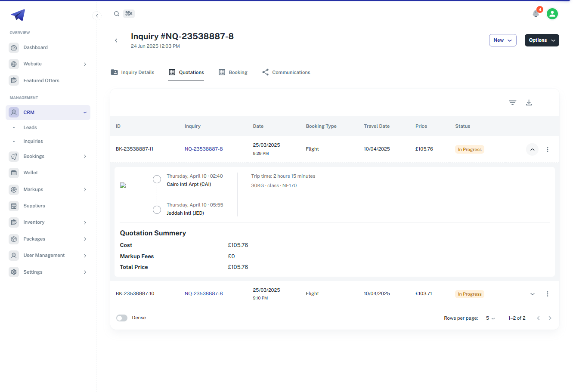Collapse the sidebar with the arrow button
Image resolution: width=573 pixels, height=392 pixels.
click(x=97, y=15)
